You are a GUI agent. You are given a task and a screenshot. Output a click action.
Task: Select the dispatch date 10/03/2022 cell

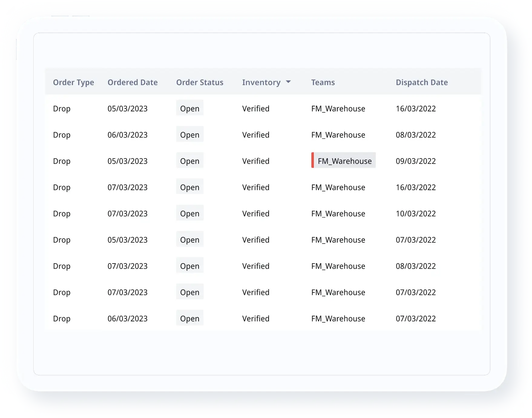click(415, 214)
